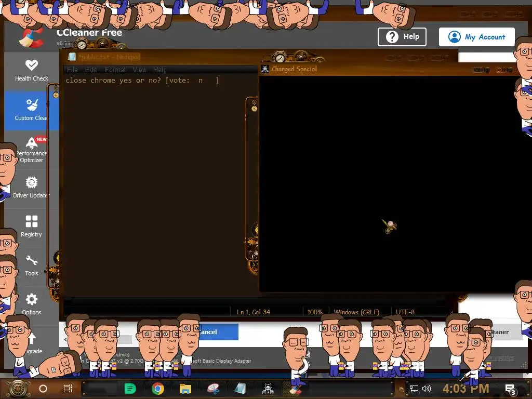Click the 'Ln 1, Col 34' status entry

click(x=254, y=312)
